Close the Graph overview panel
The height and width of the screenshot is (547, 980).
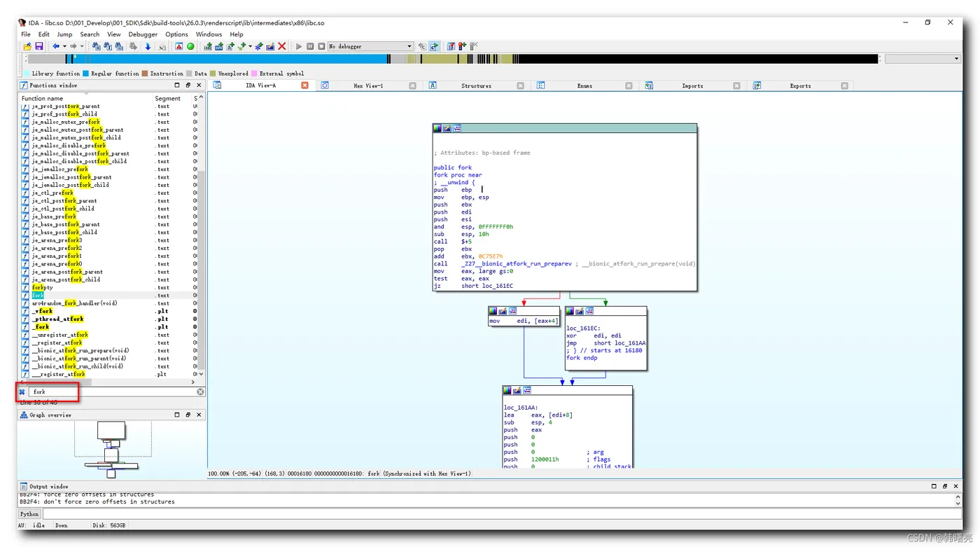199,415
